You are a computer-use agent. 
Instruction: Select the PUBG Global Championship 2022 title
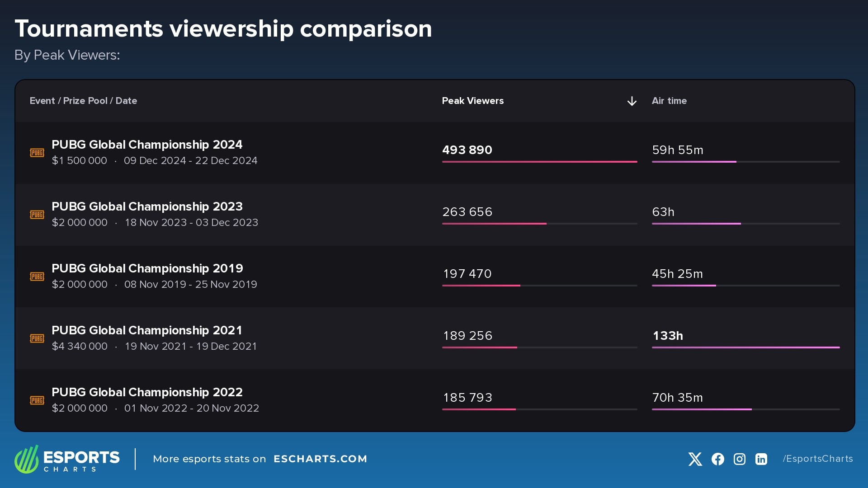point(147,392)
